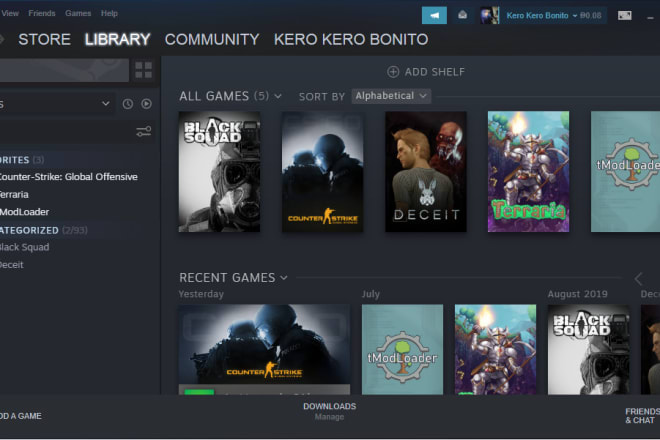
Task: Open the Friends menu
Action: pos(42,13)
